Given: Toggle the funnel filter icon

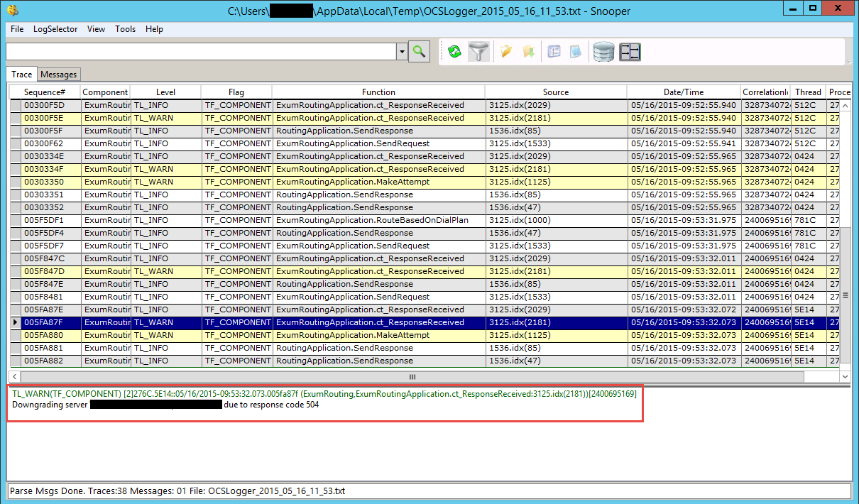Looking at the screenshot, I should [478, 51].
